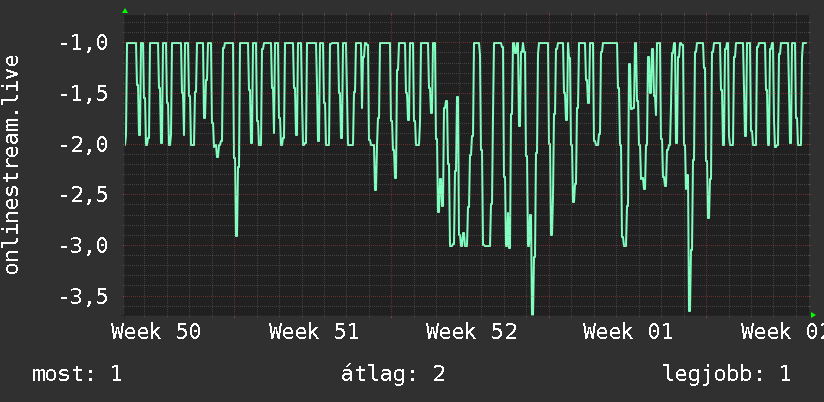The width and height of the screenshot is (824, 402).
Task: Click the Week 01 axis label
Action: [x=628, y=332]
